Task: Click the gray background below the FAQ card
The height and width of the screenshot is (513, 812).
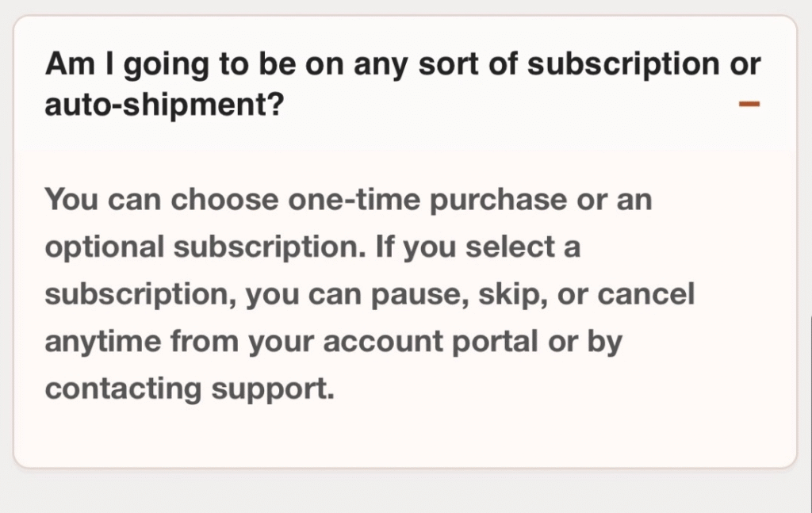Action: 404,493
